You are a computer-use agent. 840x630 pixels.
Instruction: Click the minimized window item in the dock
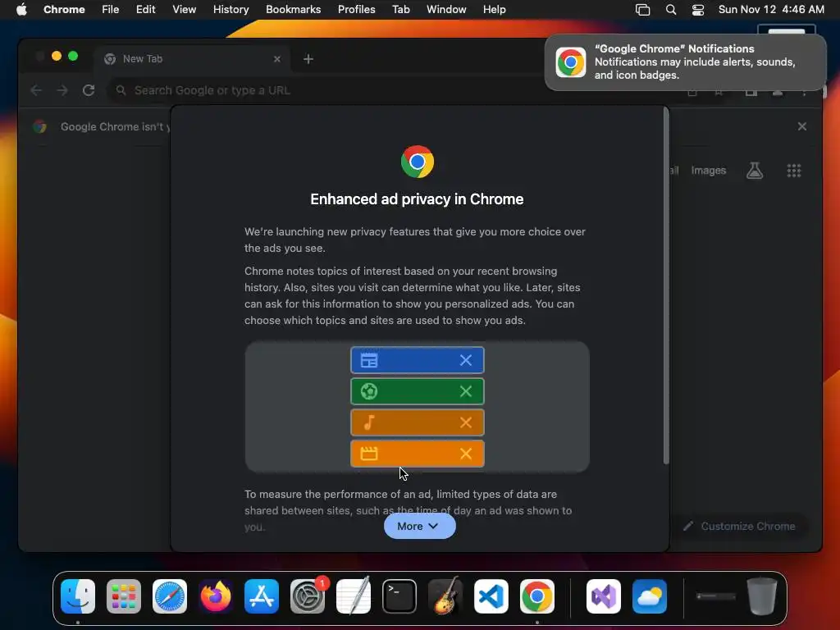(715, 596)
